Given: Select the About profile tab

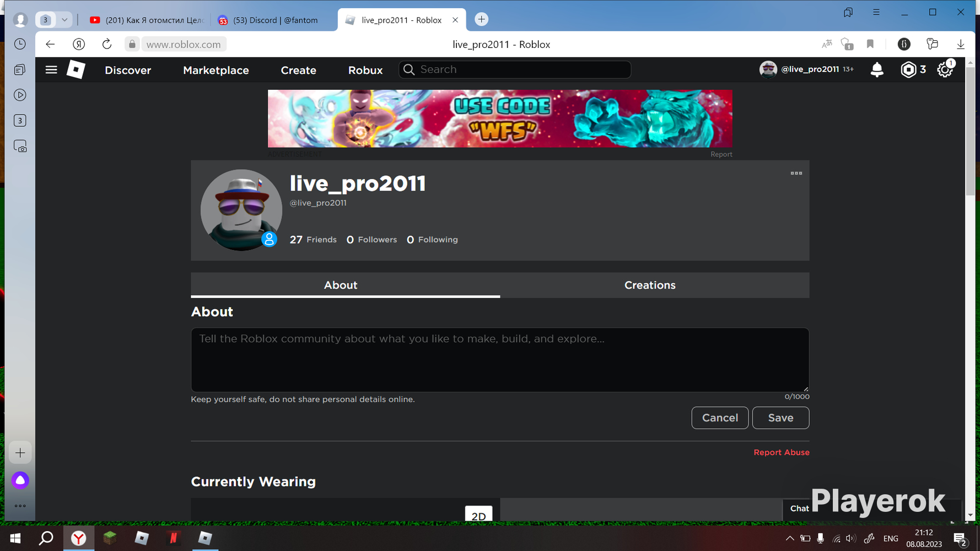Looking at the screenshot, I should coord(346,285).
